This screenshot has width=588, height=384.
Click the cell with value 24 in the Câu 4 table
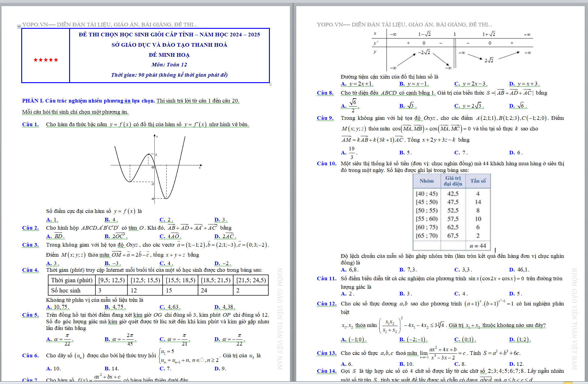click(216, 290)
